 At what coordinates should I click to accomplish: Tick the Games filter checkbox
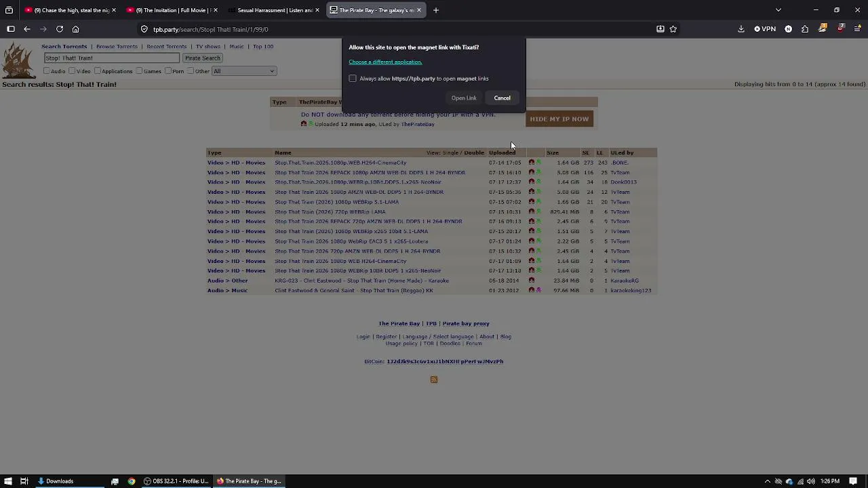(139, 71)
